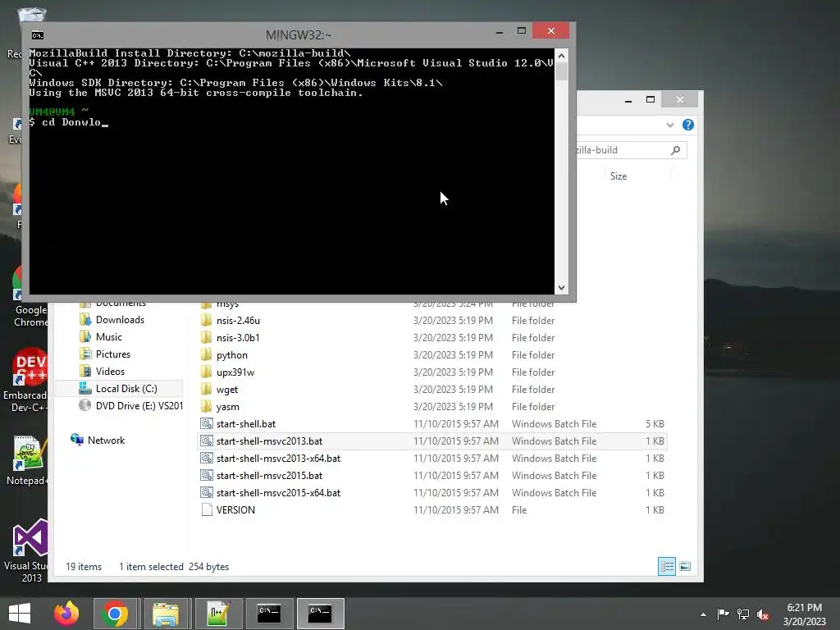The width and height of the screenshot is (840, 630).
Task: Open Explorer help question mark icon
Action: pyautogui.click(x=688, y=125)
